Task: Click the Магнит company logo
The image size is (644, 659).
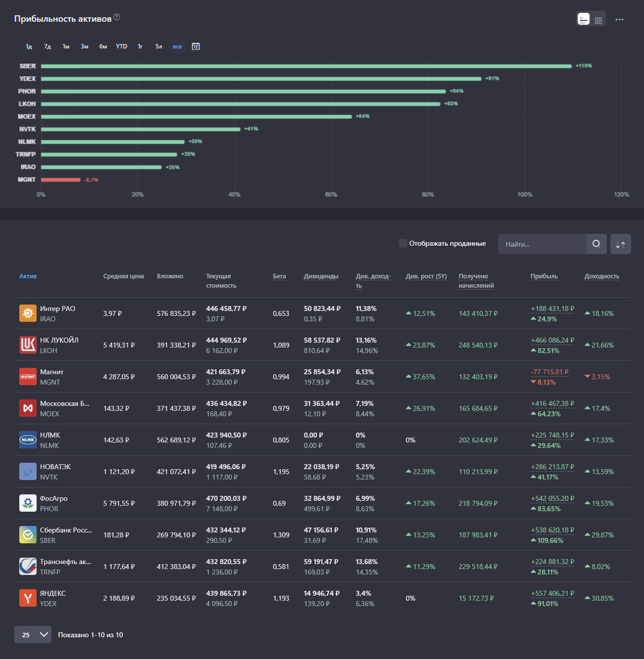Action: (28, 377)
